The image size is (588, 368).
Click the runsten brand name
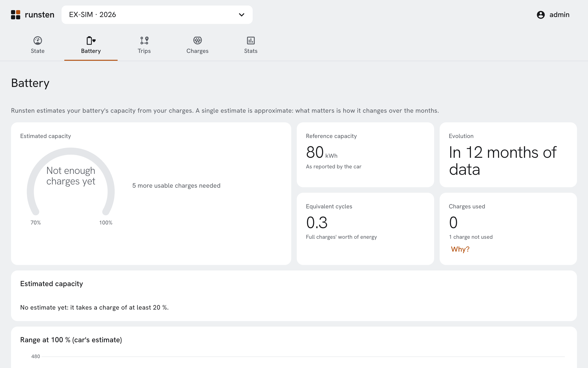coord(40,14)
